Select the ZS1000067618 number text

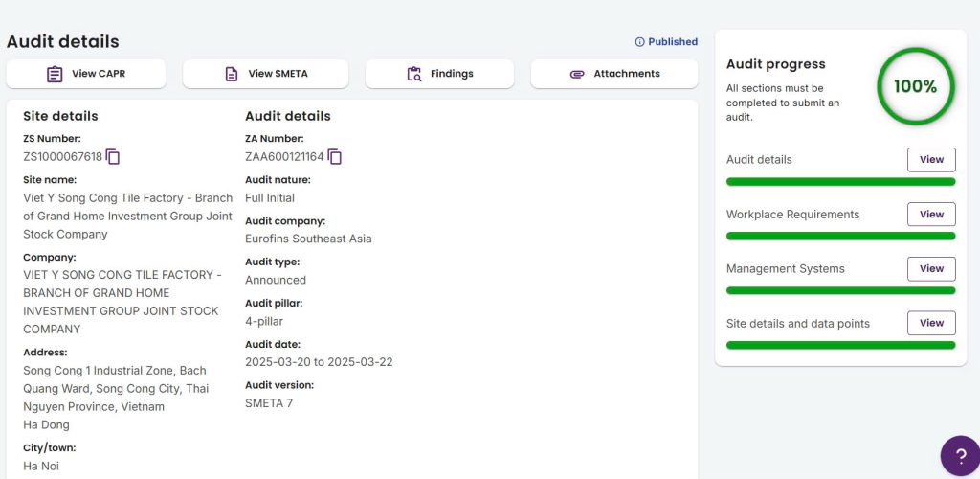click(62, 157)
